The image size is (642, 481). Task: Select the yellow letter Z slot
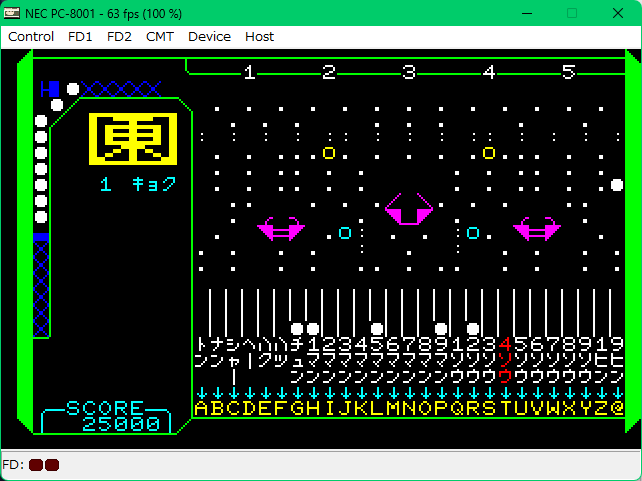coord(601,409)
